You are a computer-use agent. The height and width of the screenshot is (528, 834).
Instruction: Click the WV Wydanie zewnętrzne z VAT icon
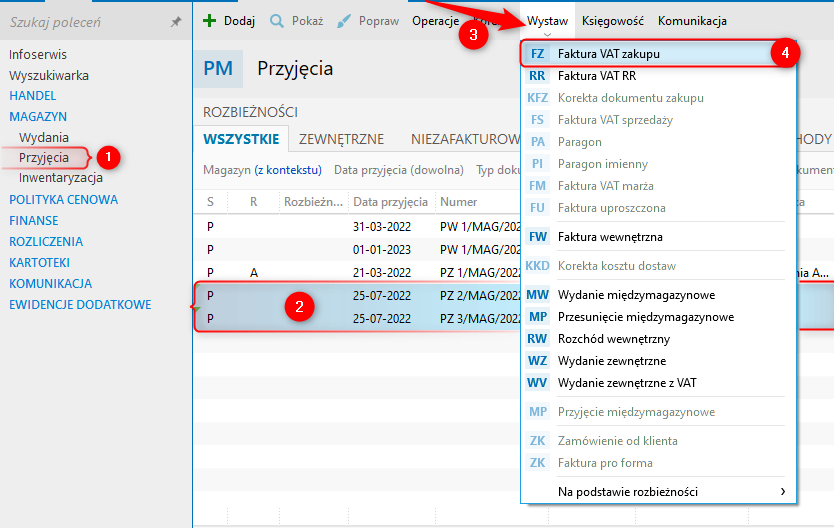(537, 383)
